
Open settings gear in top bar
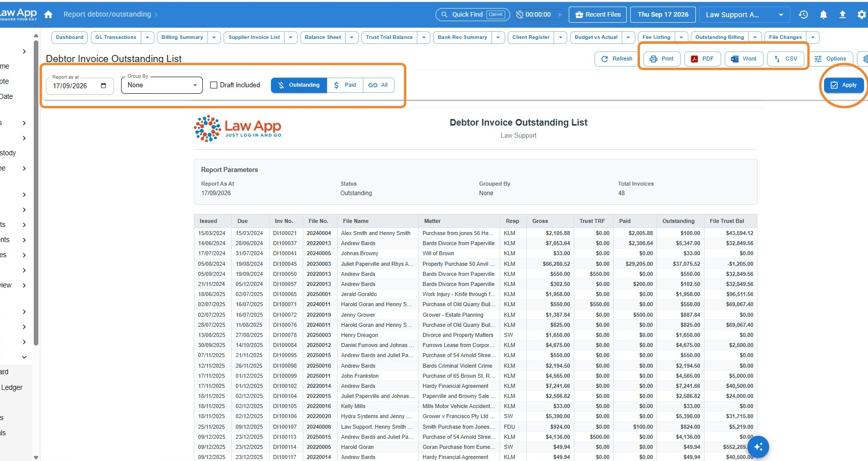click(x=861, y=15)
